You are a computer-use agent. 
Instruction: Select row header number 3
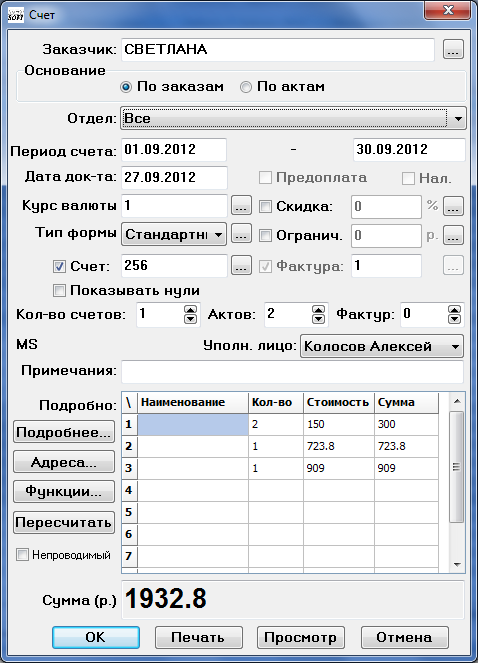tap(129, 468)
